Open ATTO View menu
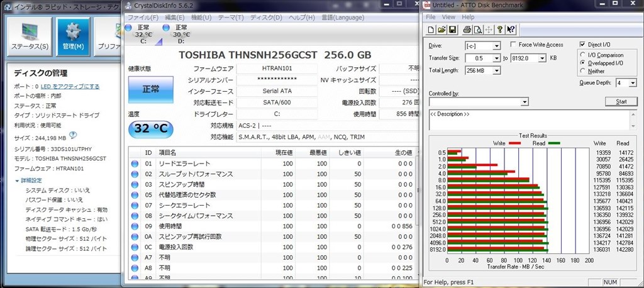Image resolution: width=644 pixels, height=288 pixels. click(448, 17)
